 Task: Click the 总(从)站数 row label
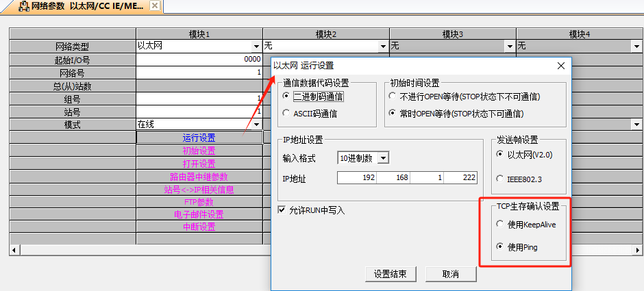(73, 86)
